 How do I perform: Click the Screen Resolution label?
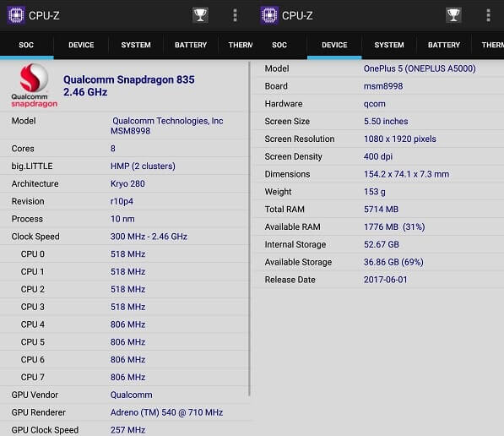tap(300, 139)
